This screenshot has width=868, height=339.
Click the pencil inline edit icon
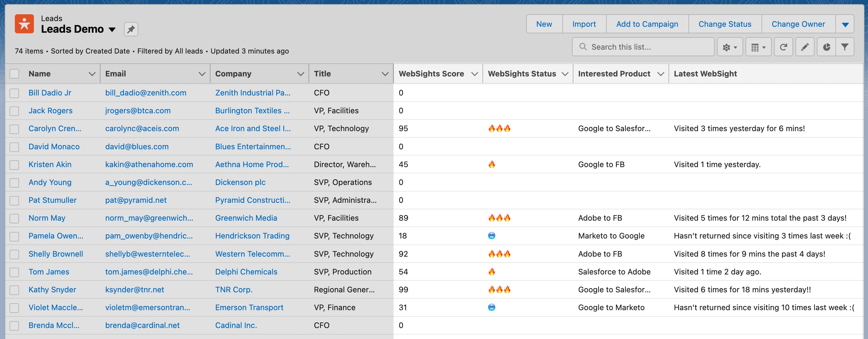(x=805, y=47)
